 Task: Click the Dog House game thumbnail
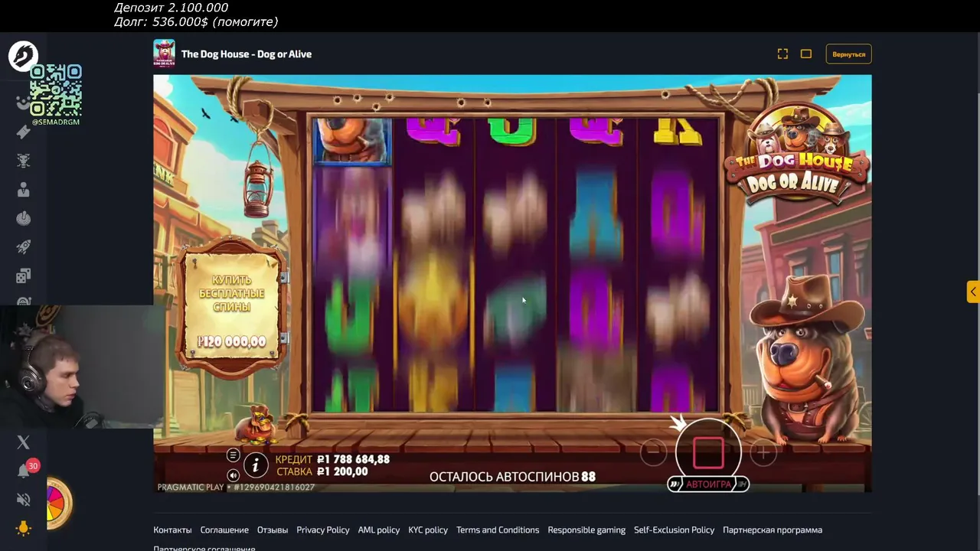click(164, 54)
